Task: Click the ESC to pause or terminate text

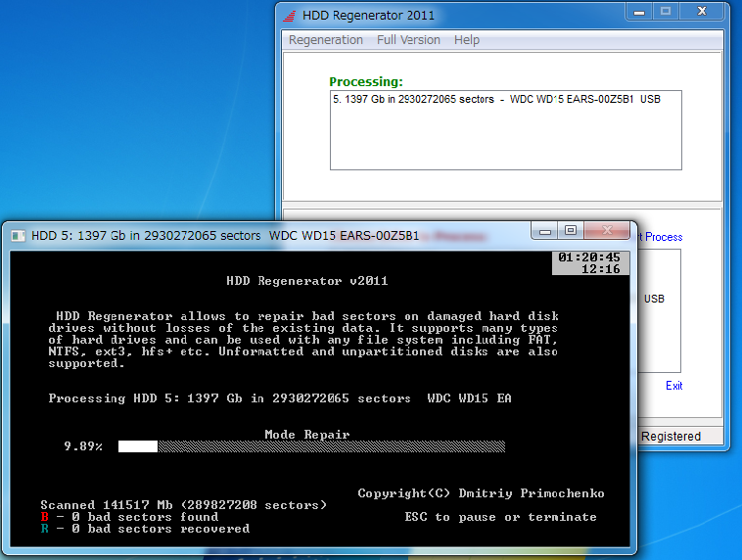Action: (500, 517)
